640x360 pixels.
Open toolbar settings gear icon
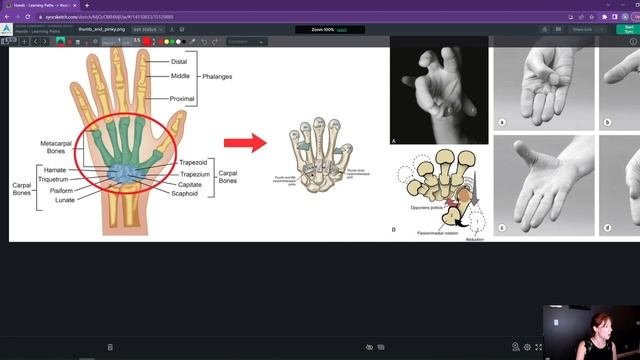(95, 42)
